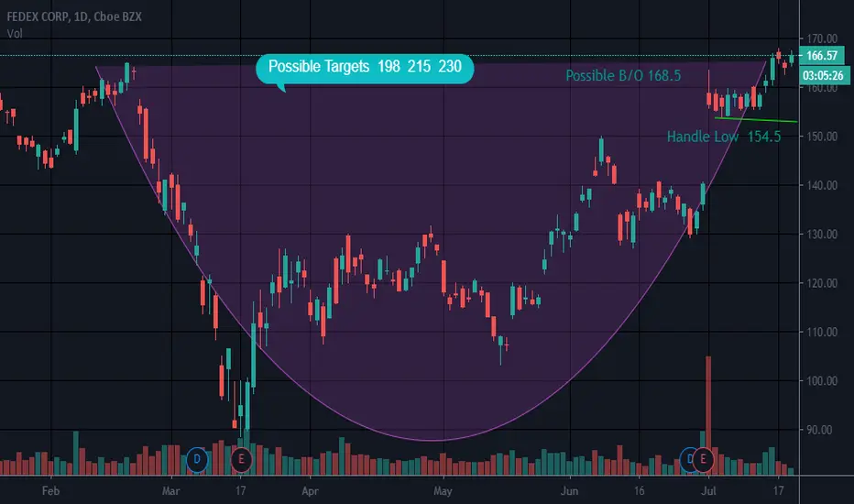
Task: Select the Possible Targets 198 215 230 callout
Action: [x=365, y=70]
